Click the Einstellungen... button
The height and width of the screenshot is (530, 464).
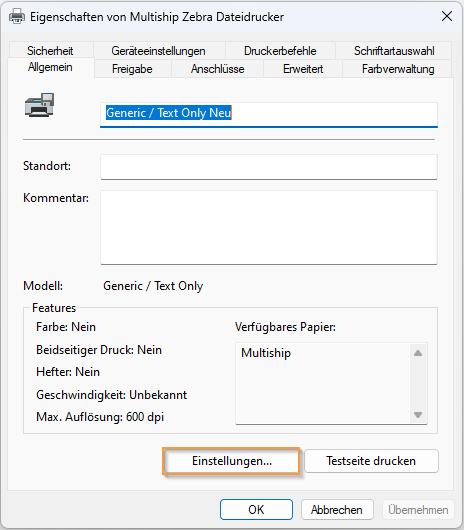231,461
